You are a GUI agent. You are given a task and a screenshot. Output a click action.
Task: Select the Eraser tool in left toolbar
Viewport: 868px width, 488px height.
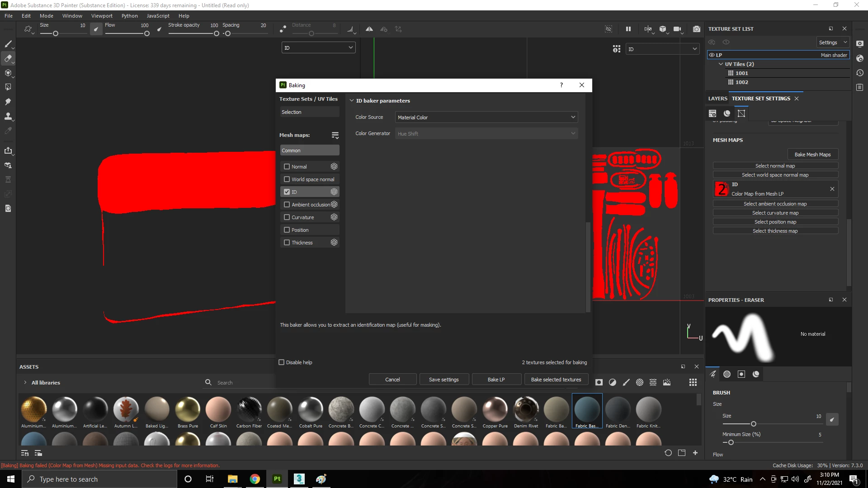coord(8,58)
